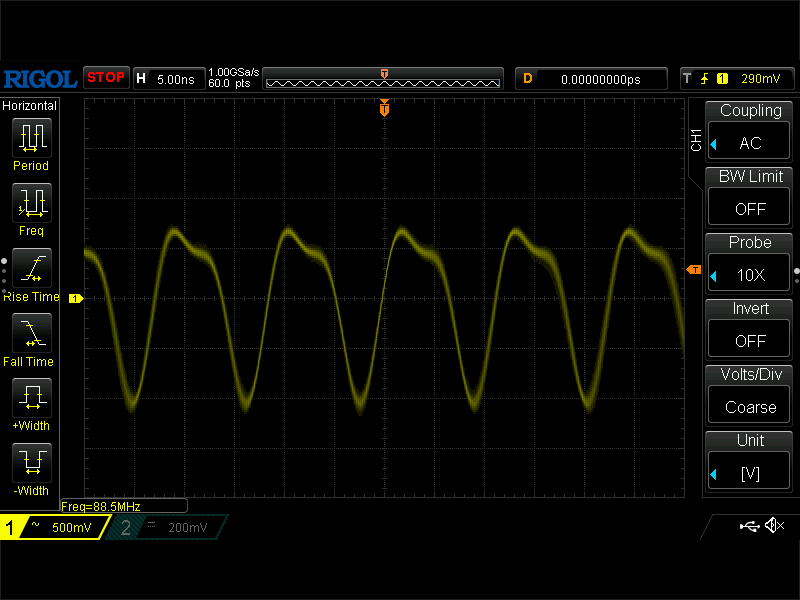Viewport: 800px width, 600px height.
Task: Open the Probe 10X ratio selector
Action: pyautogui.click(x=749, y=275)
